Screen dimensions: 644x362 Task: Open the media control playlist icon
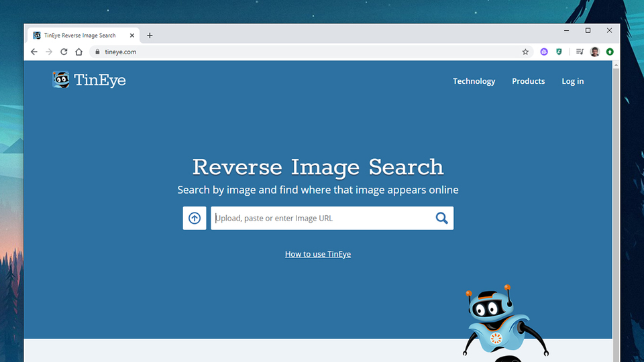580,52
